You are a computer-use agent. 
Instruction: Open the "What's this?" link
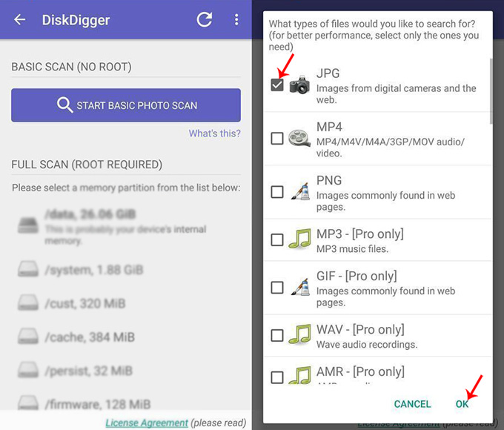pos(214,133)
